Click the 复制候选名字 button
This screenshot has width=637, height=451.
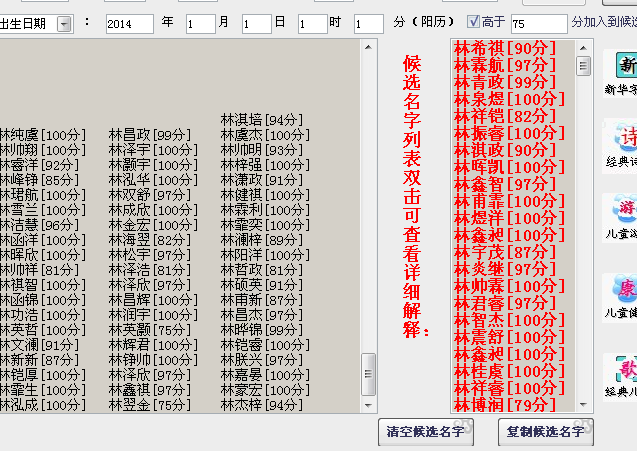click(546, 431)
